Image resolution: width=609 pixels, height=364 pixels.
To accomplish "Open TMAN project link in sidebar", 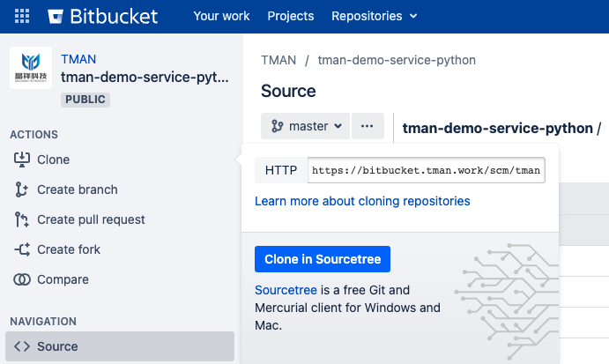I will [78, 59].
